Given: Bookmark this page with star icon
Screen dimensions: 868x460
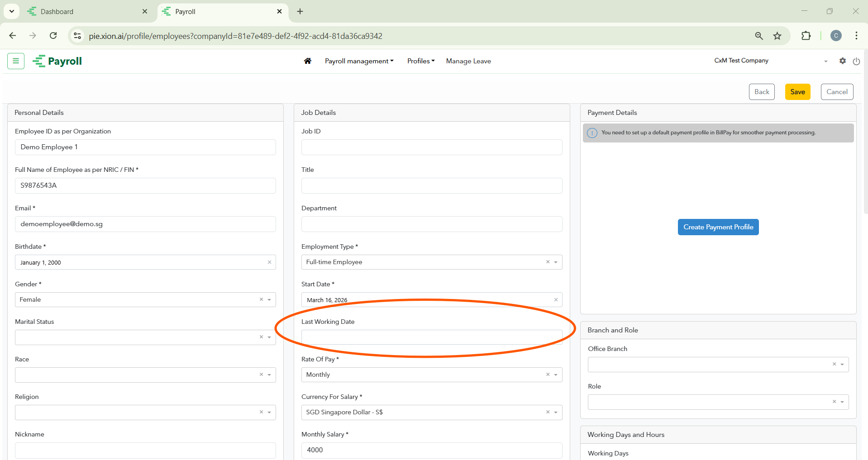Looking at the screenshot, I should (x=777, y=36).
